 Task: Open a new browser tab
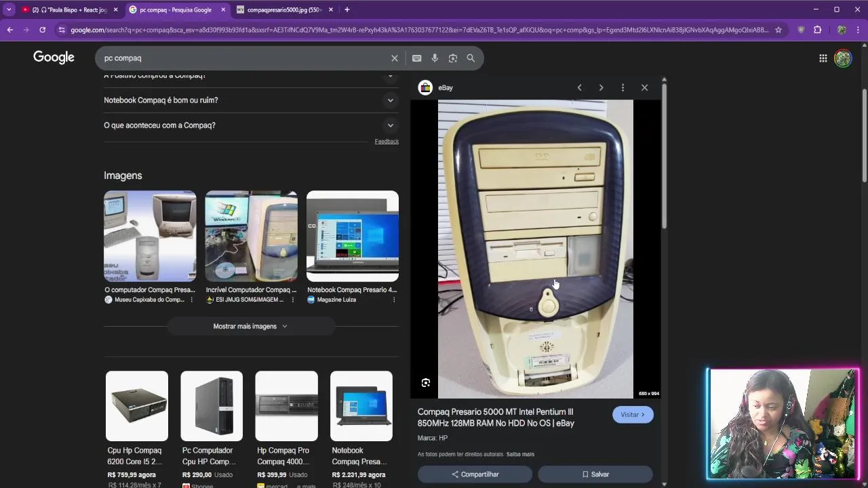[x=347, y=9]
